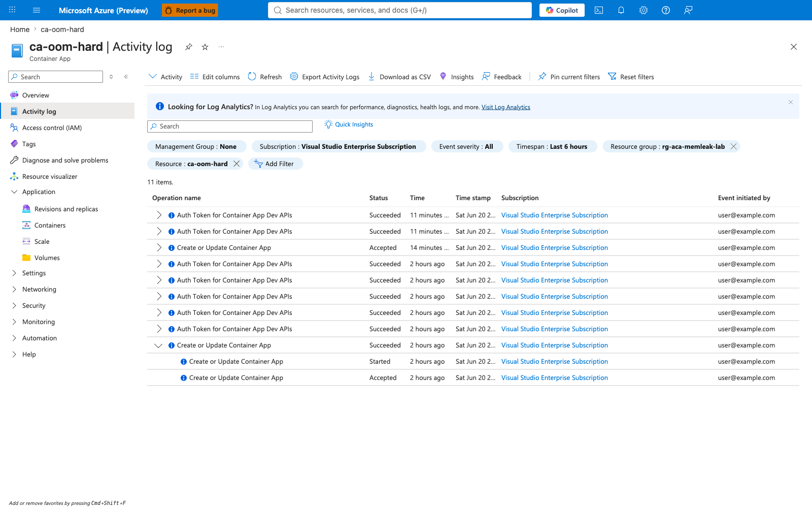The width and height of the screenshot is (812, 508).
Task: Open the notifications bell
Action: pos(621,10)
